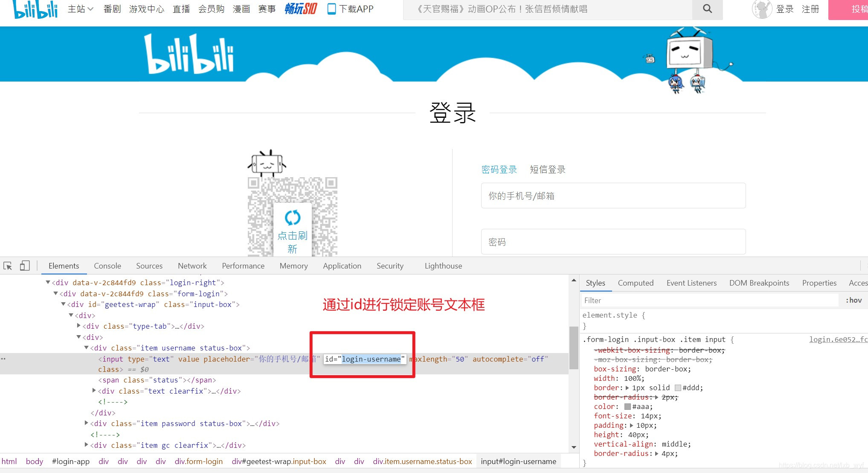Click the Event Listeners panel tab
Image resolution: width=868 pixels, height=473 pixels.
pyautogui.click(x=691, y=283)
